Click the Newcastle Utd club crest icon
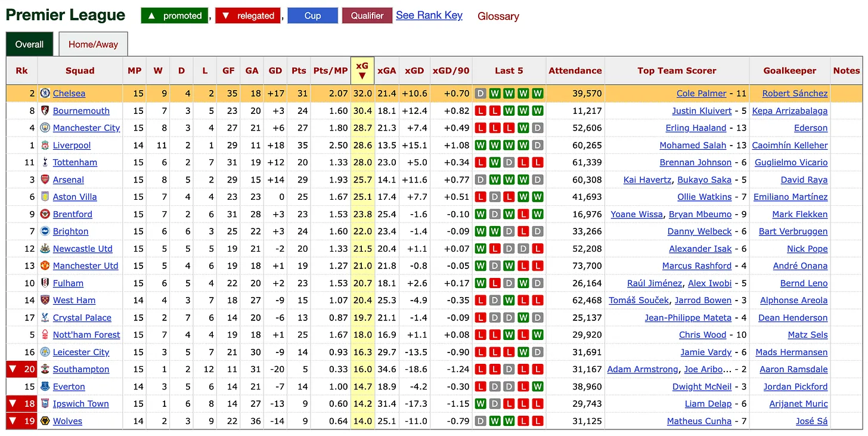The image size is (868, 436). [45, 249]
